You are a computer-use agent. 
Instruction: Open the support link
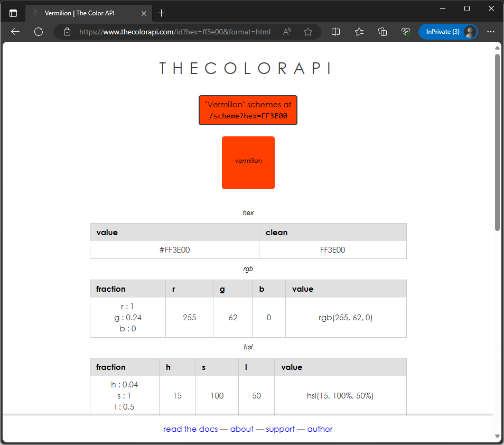point(280,429)
